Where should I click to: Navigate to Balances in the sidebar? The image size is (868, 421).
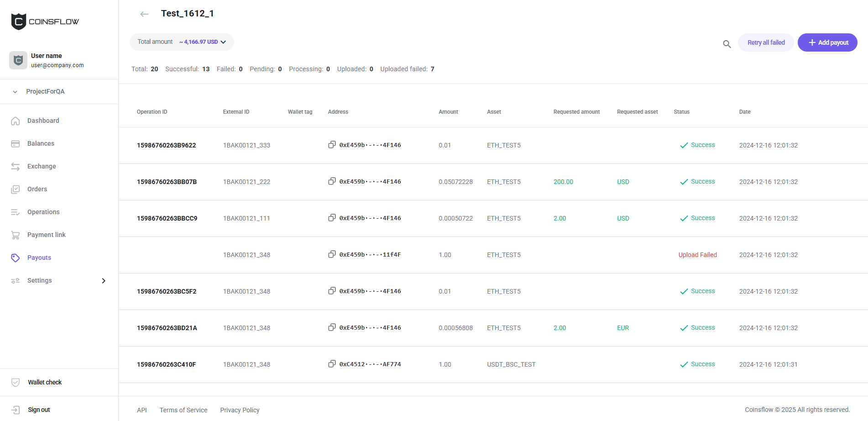click(41, 143)
